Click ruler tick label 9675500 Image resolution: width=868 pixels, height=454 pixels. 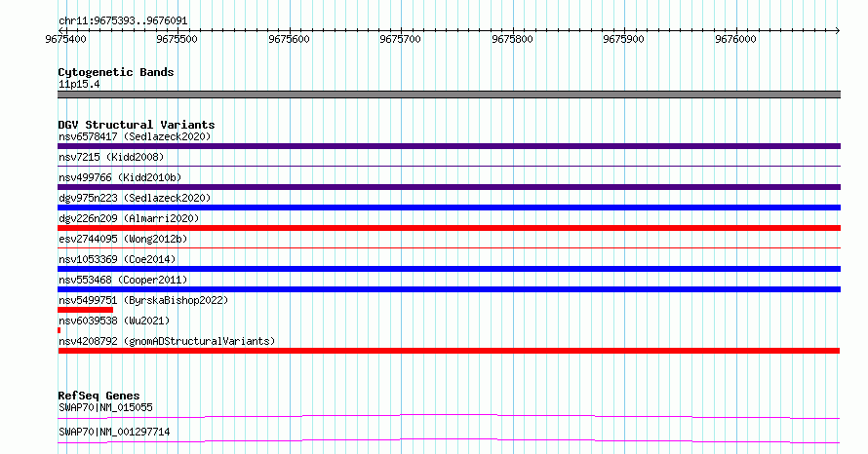178,39
